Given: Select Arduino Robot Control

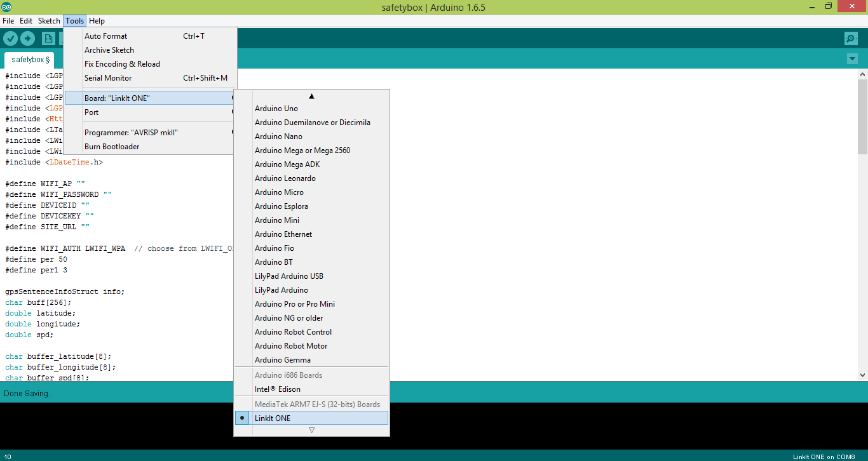Looking at the screenshot, I should 311,332.
